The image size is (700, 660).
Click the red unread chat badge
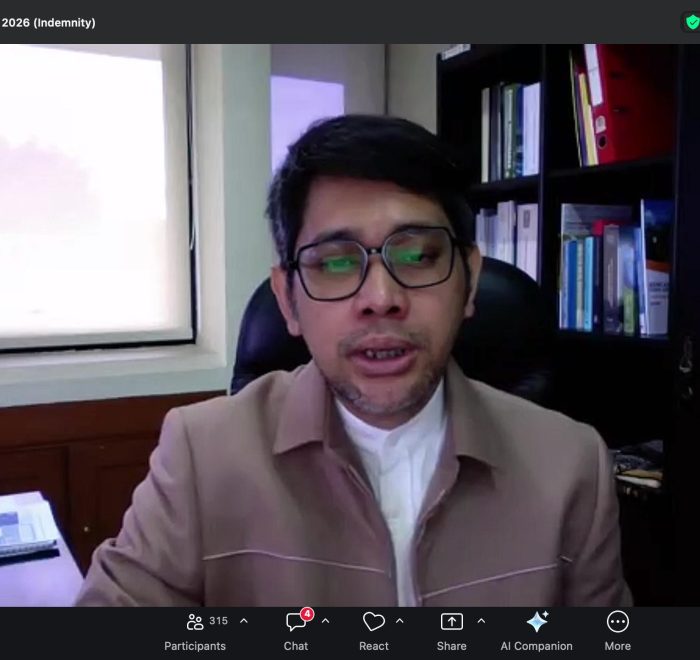pos(307,614)
